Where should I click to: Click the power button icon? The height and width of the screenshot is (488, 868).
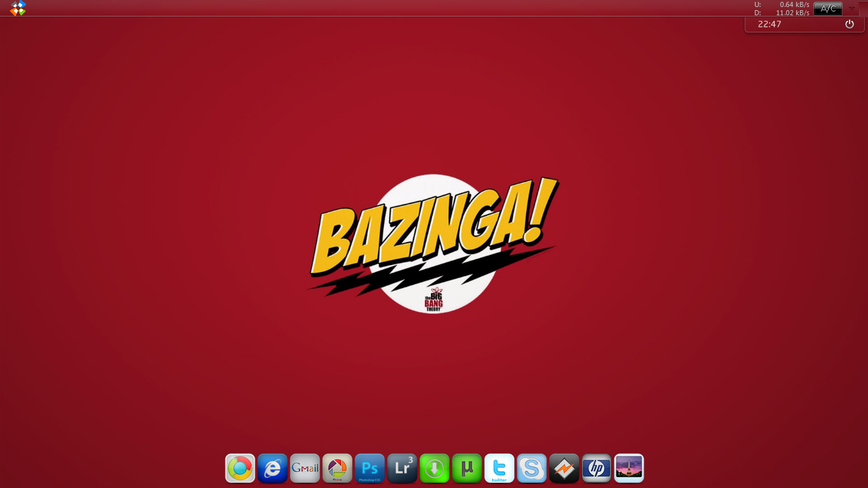click(x=850, y=24)
